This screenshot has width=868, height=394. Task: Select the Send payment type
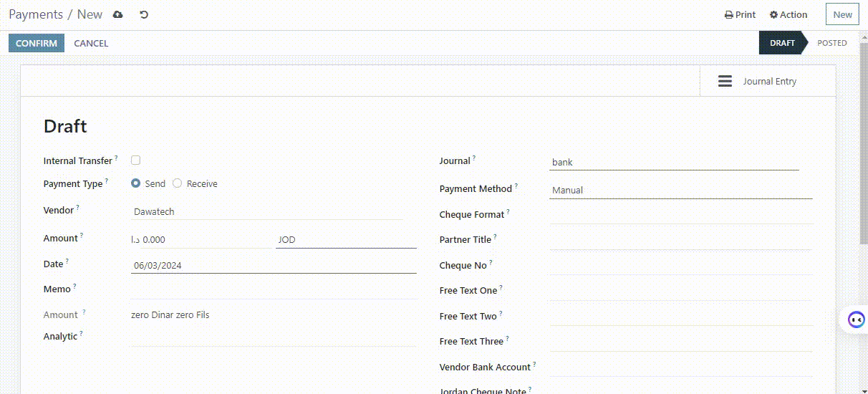pyautogui.click(x=136, y=183)
